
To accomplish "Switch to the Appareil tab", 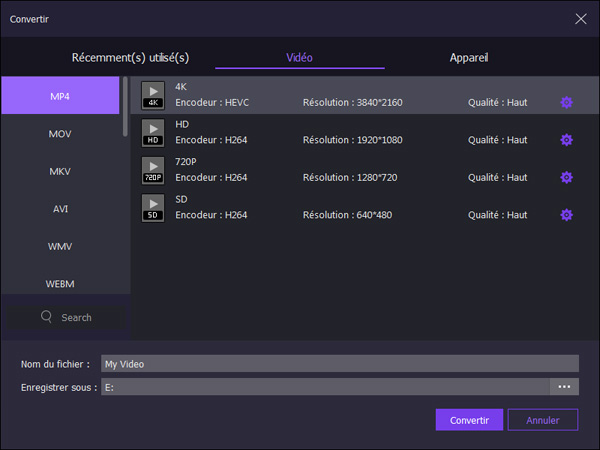I will [468, 58].
